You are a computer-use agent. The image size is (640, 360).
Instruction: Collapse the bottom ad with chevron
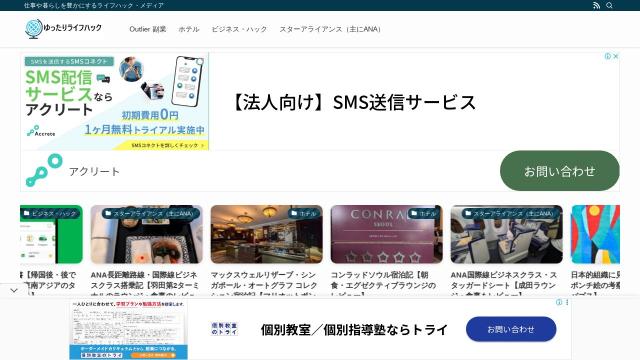pyautogui.click(x=14, y=290)
